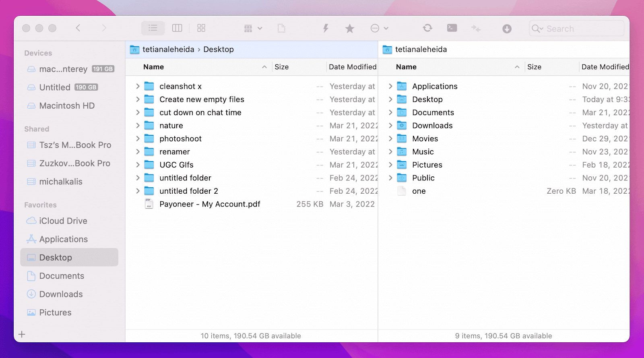
Task: Select the untitled folder row name
Action: pyautogui.click(x=185, y=178)
